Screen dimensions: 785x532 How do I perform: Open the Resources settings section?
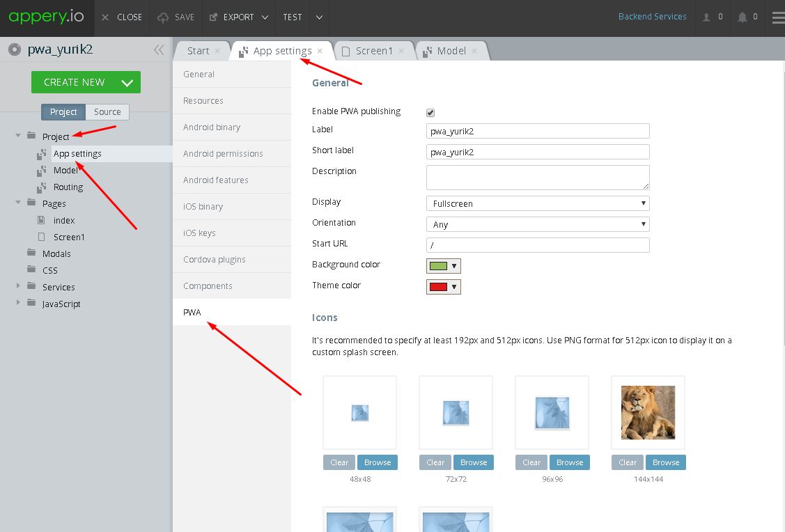(232, 100)
